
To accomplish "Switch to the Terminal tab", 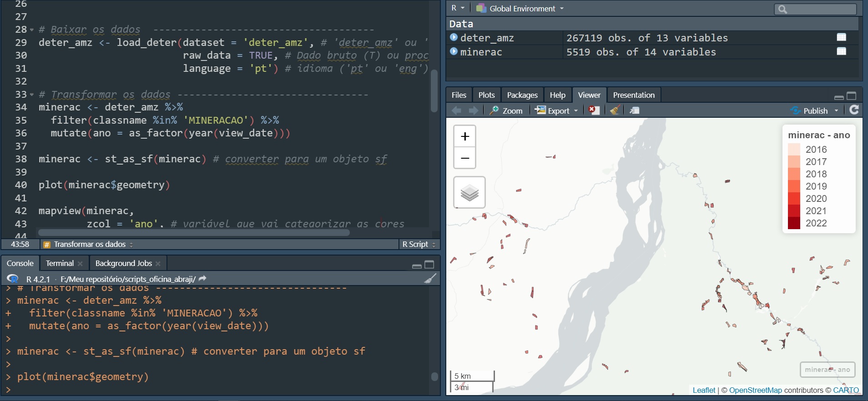I will [x=60, y=263].
